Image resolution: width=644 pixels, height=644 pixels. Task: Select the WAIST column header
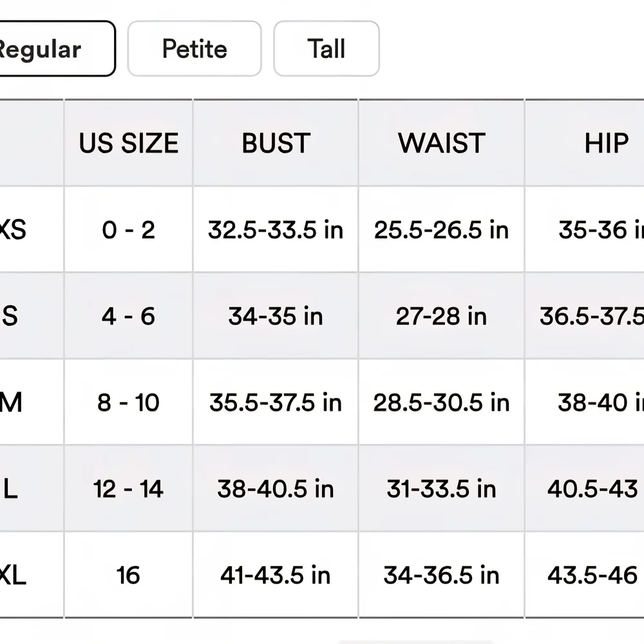tap(442, 143)
